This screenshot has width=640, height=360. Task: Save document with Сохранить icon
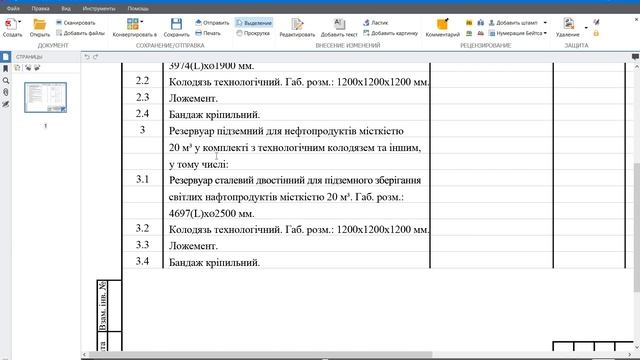click(176, 24)
